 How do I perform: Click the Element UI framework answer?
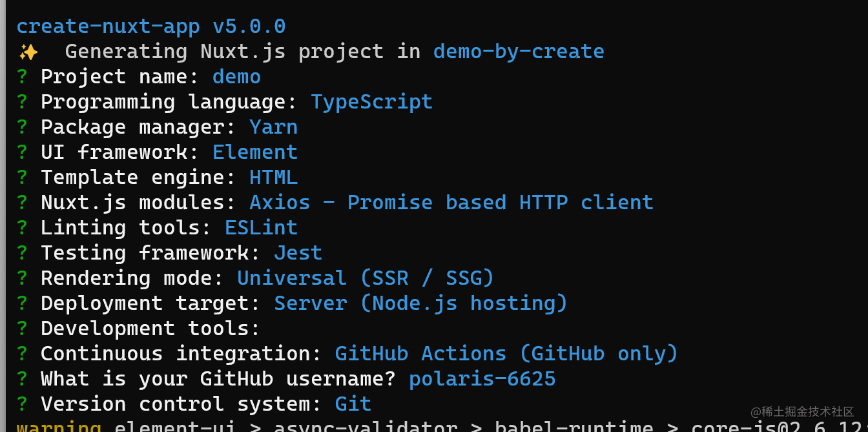click(x=255, y=152)
